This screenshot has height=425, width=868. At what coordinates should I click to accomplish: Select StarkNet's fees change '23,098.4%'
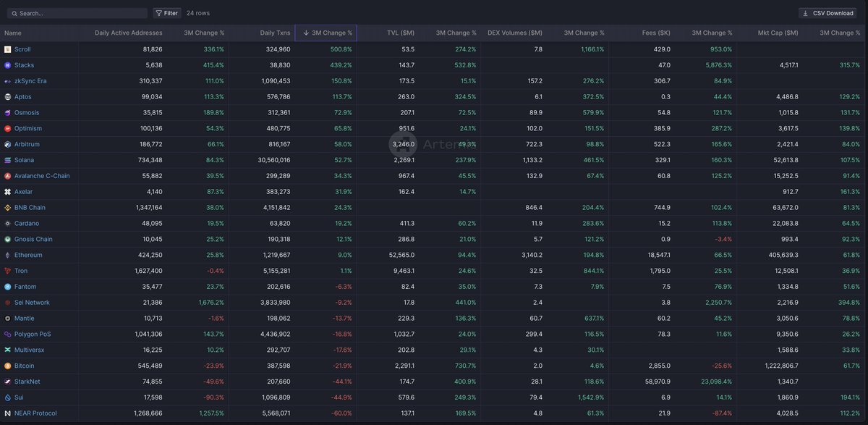coord(716,382)
